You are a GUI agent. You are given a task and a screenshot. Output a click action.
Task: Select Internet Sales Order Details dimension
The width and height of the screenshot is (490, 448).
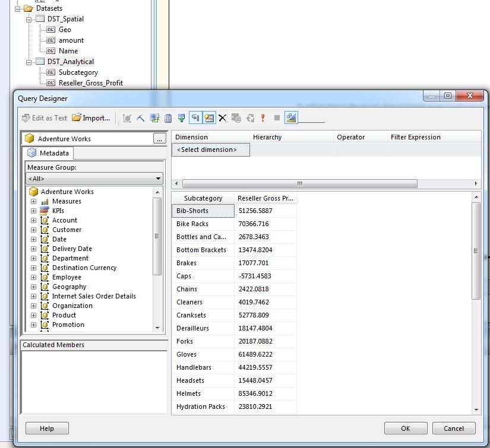point(94,296)
